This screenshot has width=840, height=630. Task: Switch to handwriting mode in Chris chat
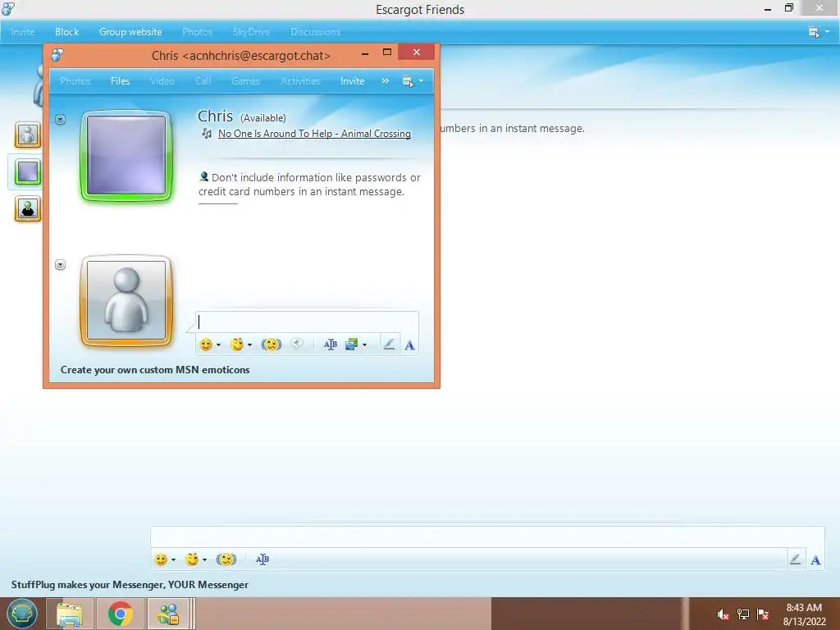click(x=390, y=345)
